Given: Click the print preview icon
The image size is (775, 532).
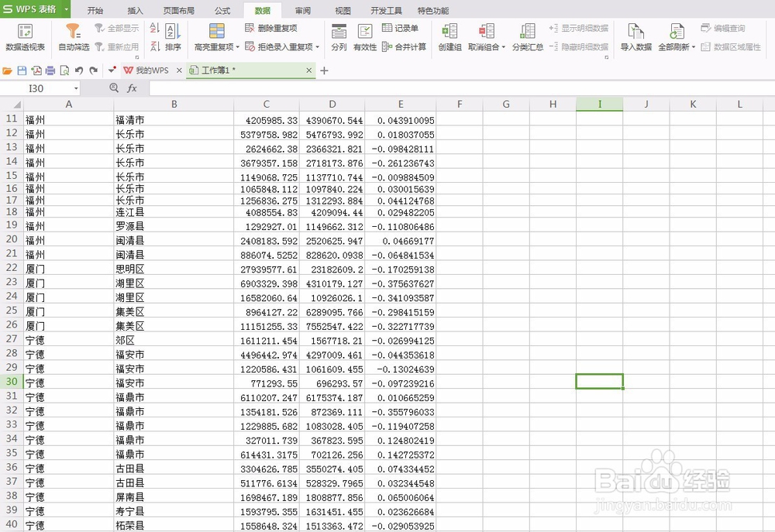Looking at the screenshot, I should pyautogui.click(x=64, y=70).
